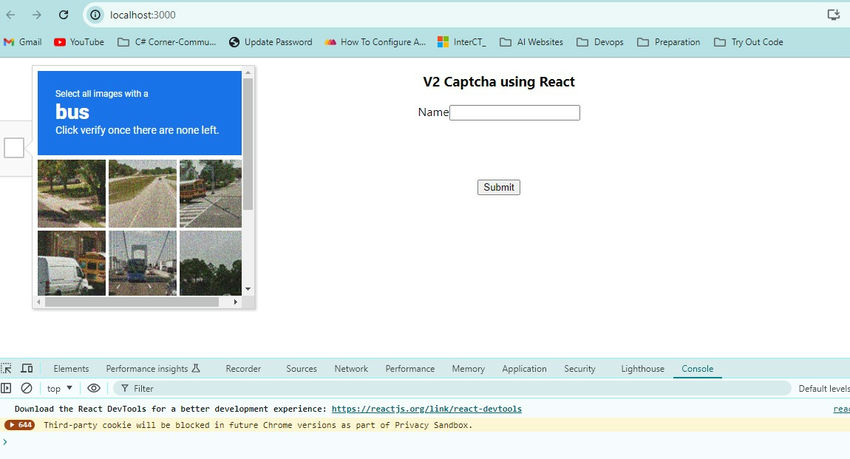The image size is (850, 459).
Task: Click the console Filter input
Action: pos(451,388)
